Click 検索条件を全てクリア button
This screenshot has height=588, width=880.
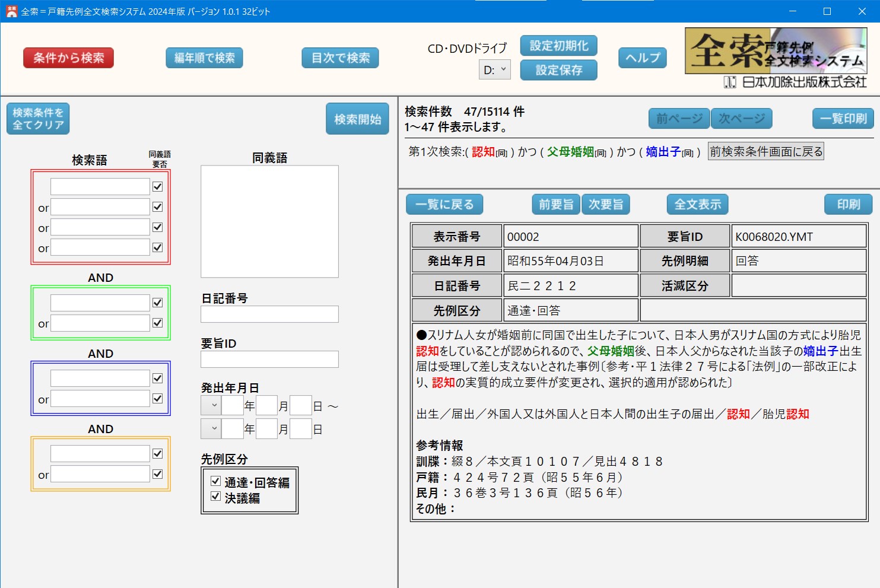point(38,119)
